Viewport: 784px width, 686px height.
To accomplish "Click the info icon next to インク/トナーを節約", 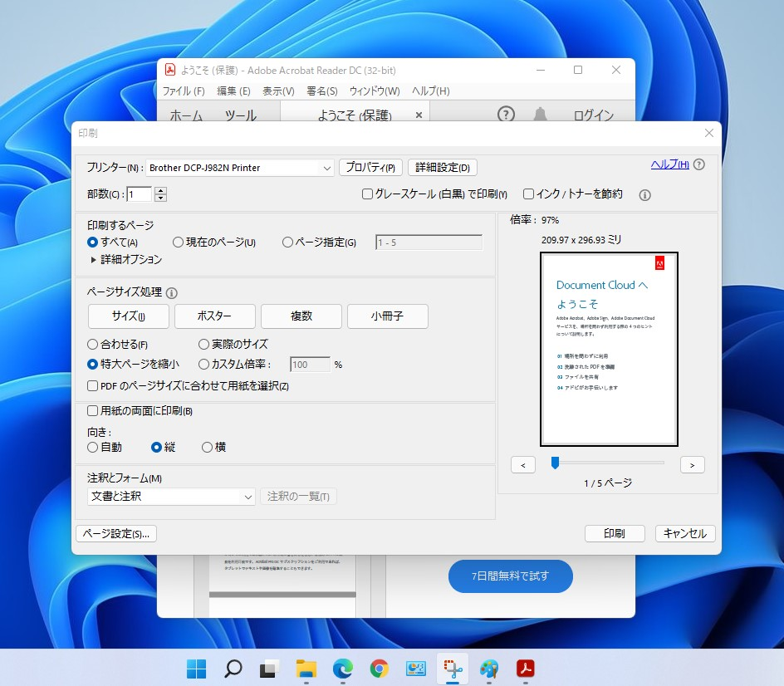I will pyautogui.click(x=644, y=195).
